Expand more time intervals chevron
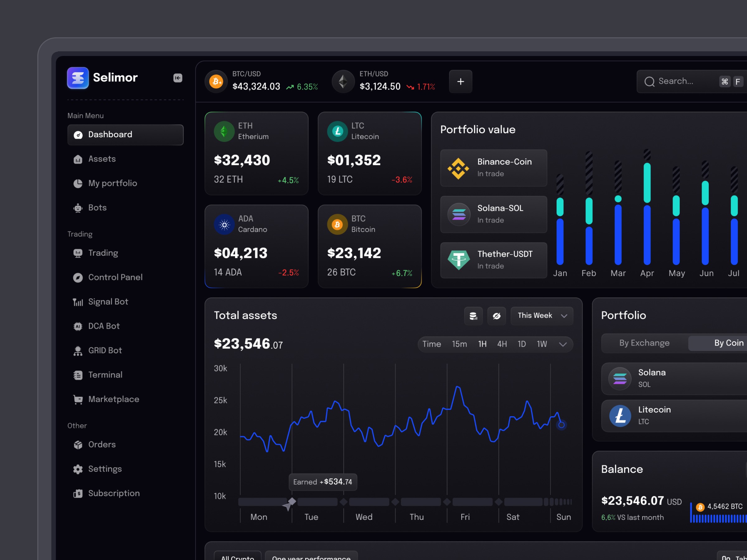Viewport: 747px width, 560px height. pos(563,344)
